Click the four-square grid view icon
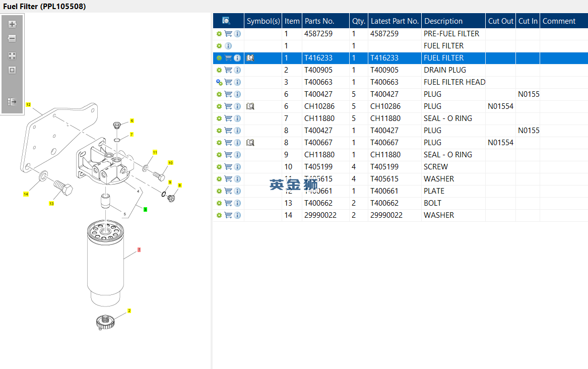The height and width of the screenshot is (369, 588). click(x=12, y=56)
